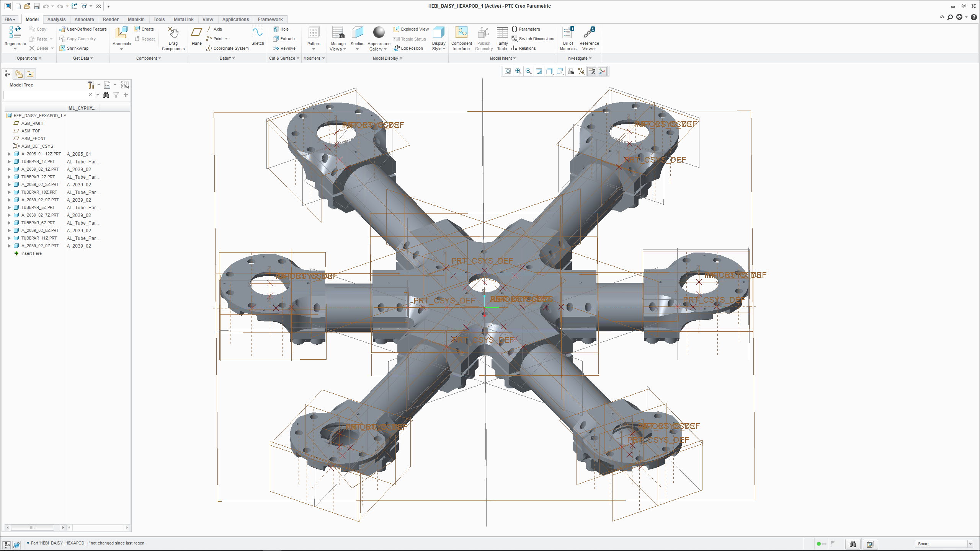
Task: Click the Assemble component icon
Action: point(121,34)
